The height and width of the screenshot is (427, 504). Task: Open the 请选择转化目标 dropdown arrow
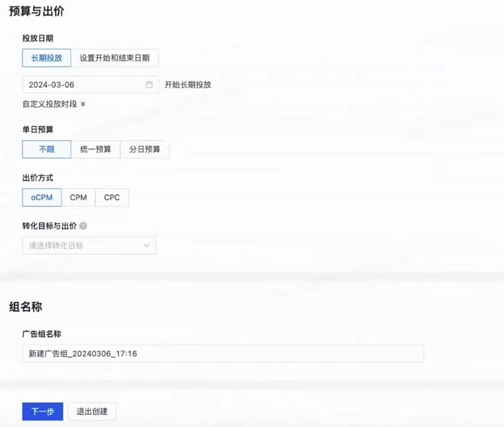147,245
